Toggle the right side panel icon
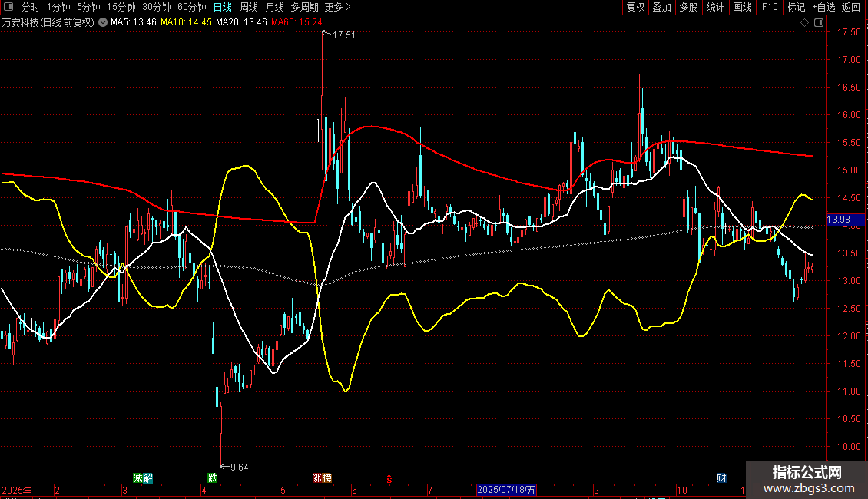Screen dimensions: 868x499 820,23
